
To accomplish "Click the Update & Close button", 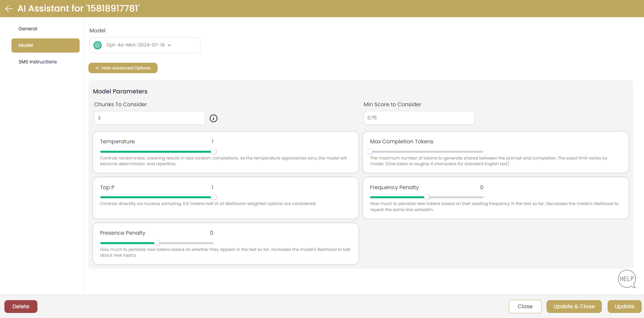I will click(574, 306).
